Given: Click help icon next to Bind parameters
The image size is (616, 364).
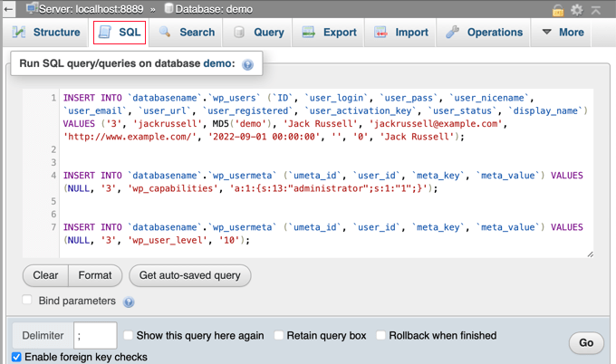Looking at the screenshot, I should [x=129, y=302].
